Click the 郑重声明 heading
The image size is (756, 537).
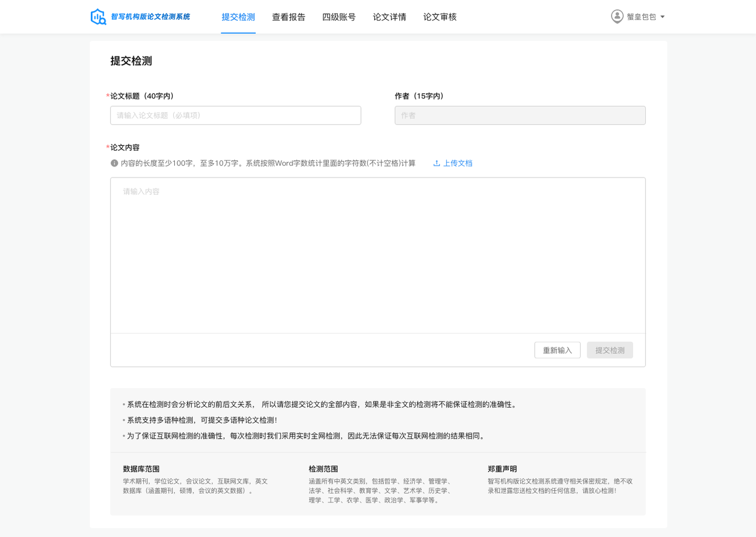point(502,469)
